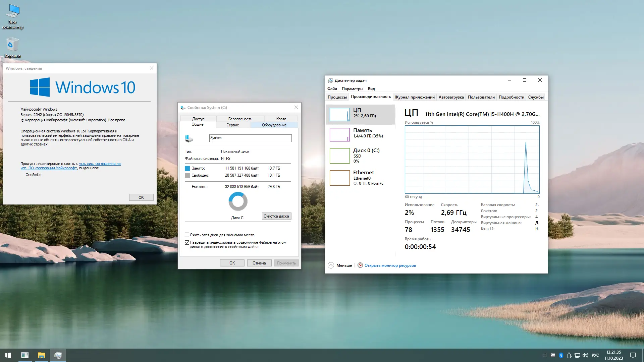Image resolution: width=644 pixels, height=362 pixels.
Task: Open File Explorer from the taskbar
Action: click(41, 355)
